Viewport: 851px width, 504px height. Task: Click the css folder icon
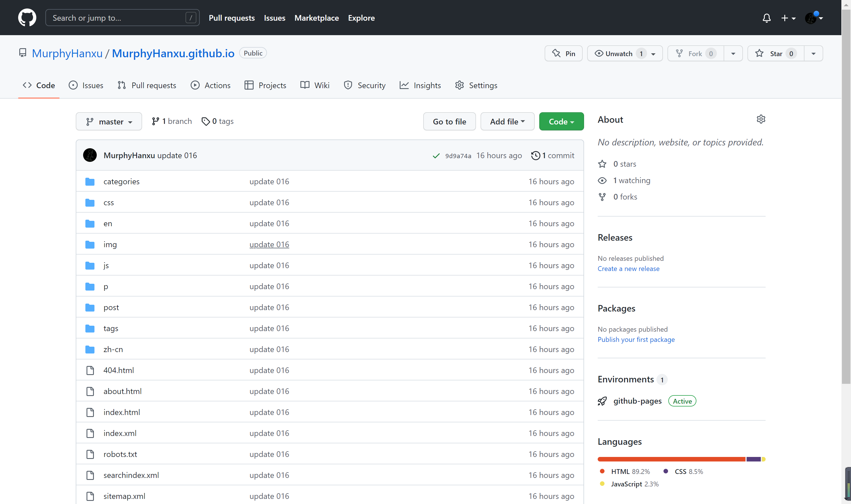[90, 203]
